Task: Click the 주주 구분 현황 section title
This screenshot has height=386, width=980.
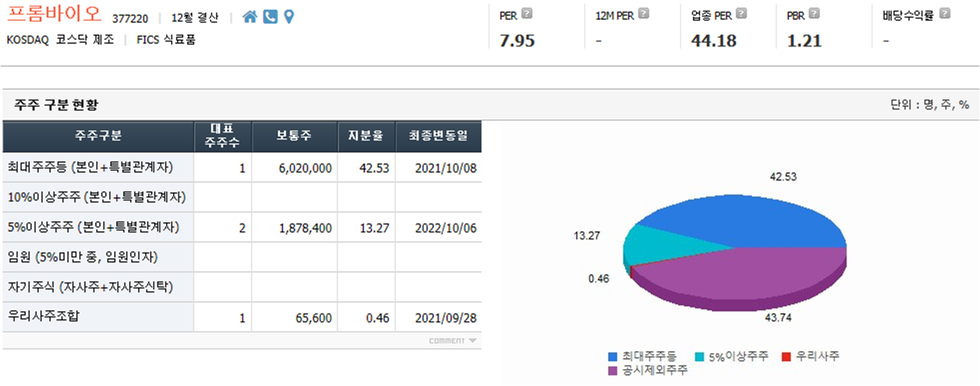Action: [x=56, y=105]
